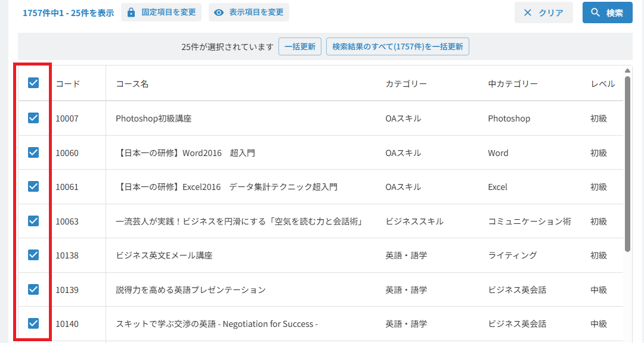Click the コース名 column header

point(132,84)
